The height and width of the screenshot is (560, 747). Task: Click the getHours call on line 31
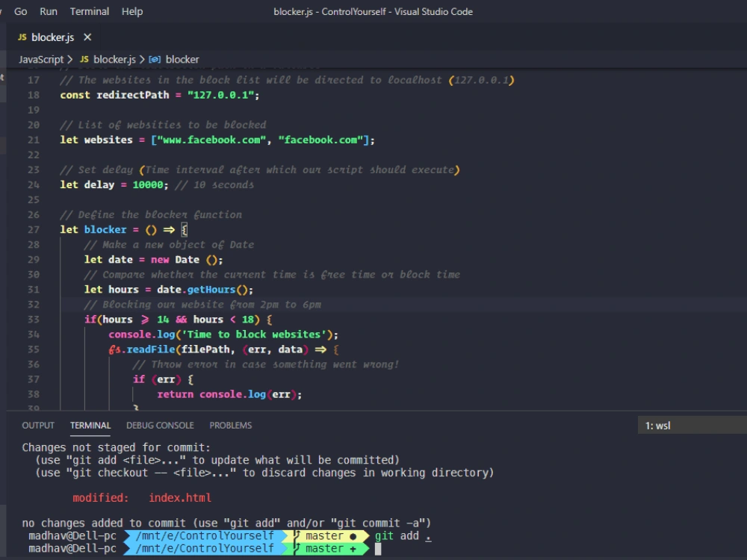click(211, 290)
